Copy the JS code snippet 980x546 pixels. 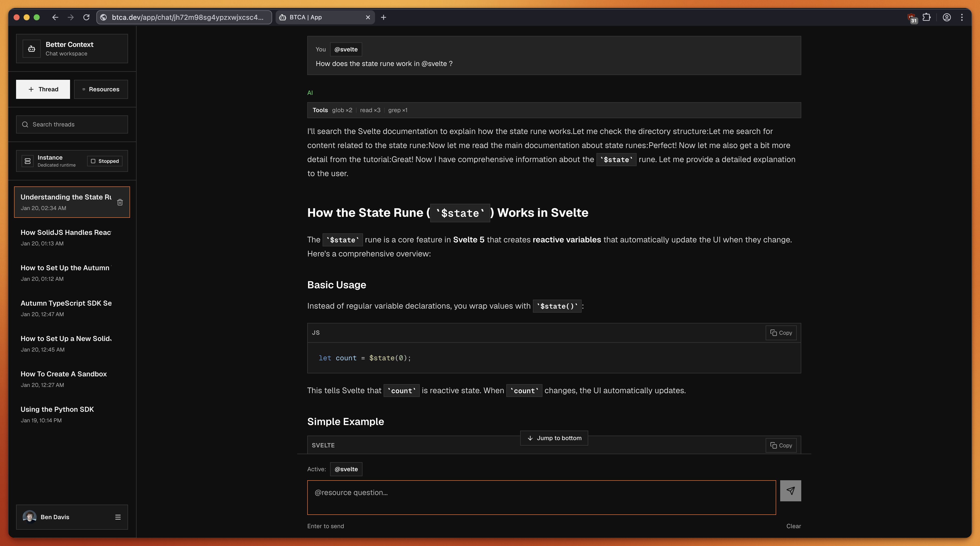781,332
